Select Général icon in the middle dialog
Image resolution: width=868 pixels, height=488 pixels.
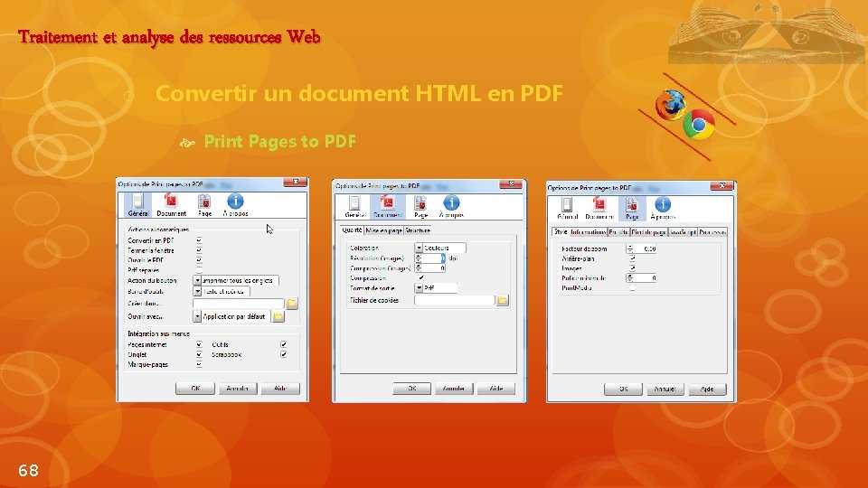(x=354, y=203)
